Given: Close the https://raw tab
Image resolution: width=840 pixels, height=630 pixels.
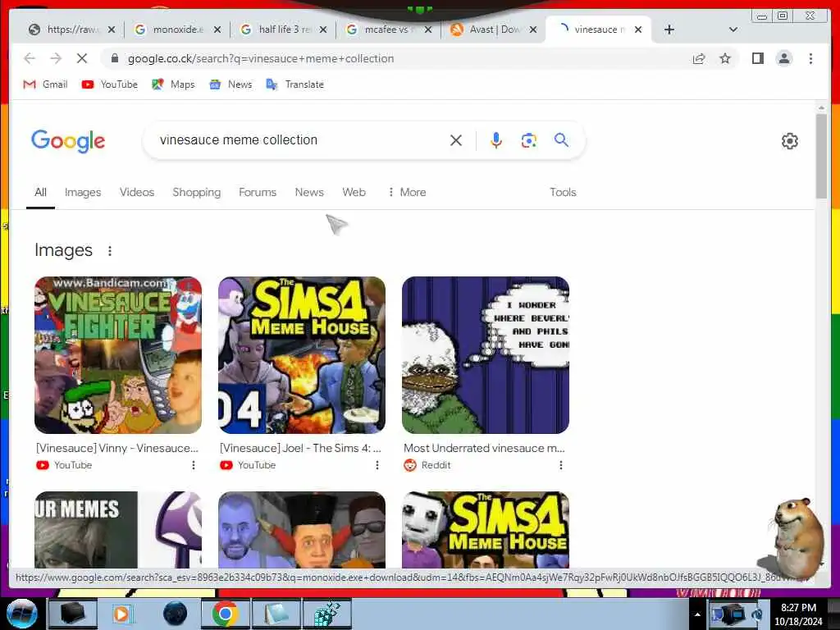Looking at the screenshot, I should coord(112,30).
